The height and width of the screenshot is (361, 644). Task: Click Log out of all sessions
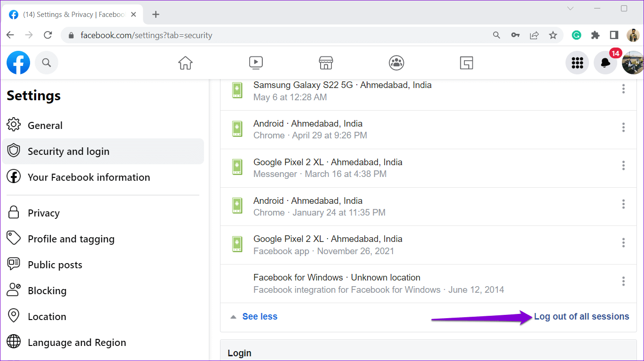coord(581,316)
